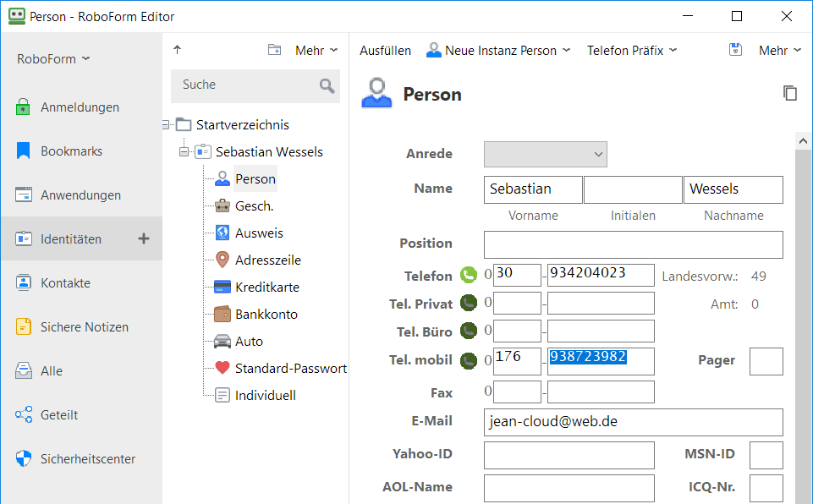Image resolution: width=813 pixels, height=504 pixels.
Task: Click the Fax number field
Action: tap(601, 392)
